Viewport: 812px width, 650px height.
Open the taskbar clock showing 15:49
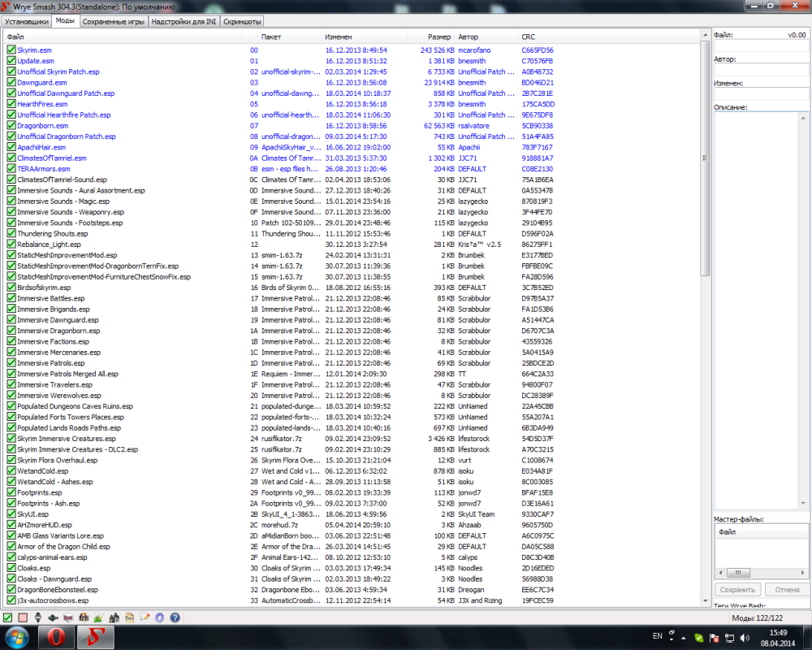(778, 638)
